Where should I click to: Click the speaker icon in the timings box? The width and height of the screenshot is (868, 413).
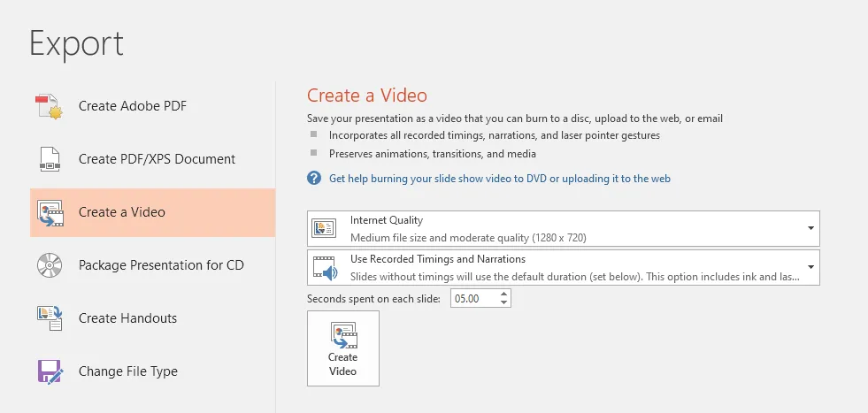coord(325,267)
